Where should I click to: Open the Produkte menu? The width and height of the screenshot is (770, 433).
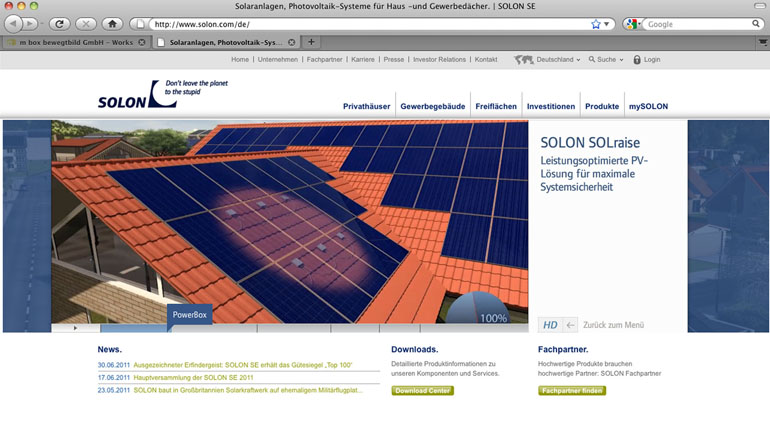click(x=602, y=106)
